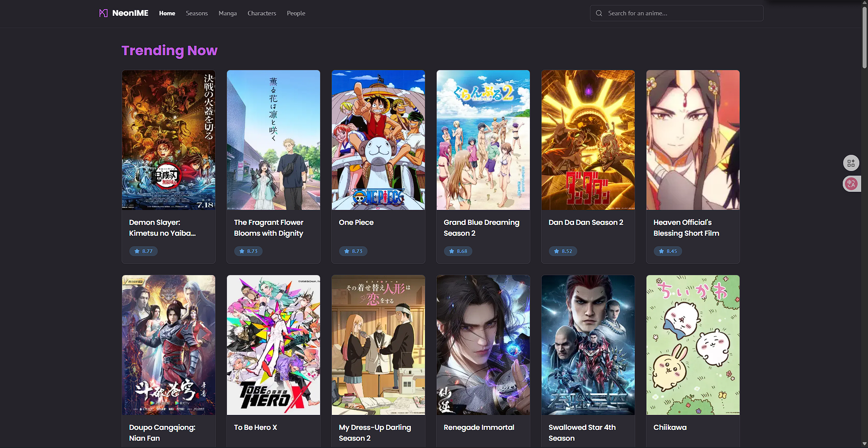This screenshot has width=868, height=448.
Task: Click the Demon Slayer 8.77 rating badge
Action: coord(143,251)
